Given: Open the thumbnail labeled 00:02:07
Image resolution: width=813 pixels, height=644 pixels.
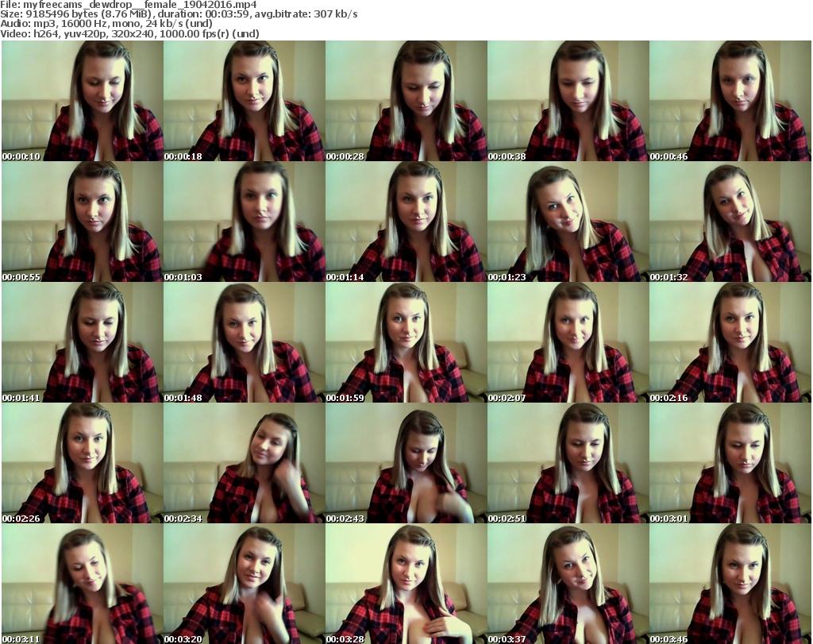Looking at the screenshot, I should [x=568, y=342].
